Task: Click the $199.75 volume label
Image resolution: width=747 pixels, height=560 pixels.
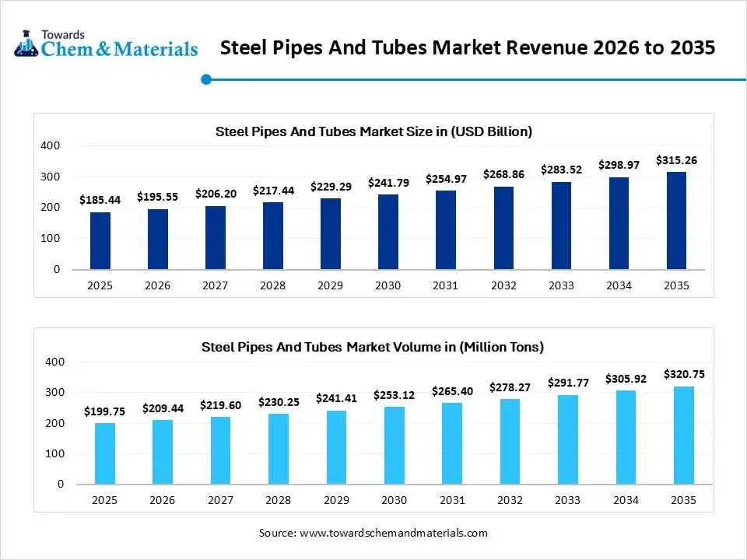Action: (104, 411)
